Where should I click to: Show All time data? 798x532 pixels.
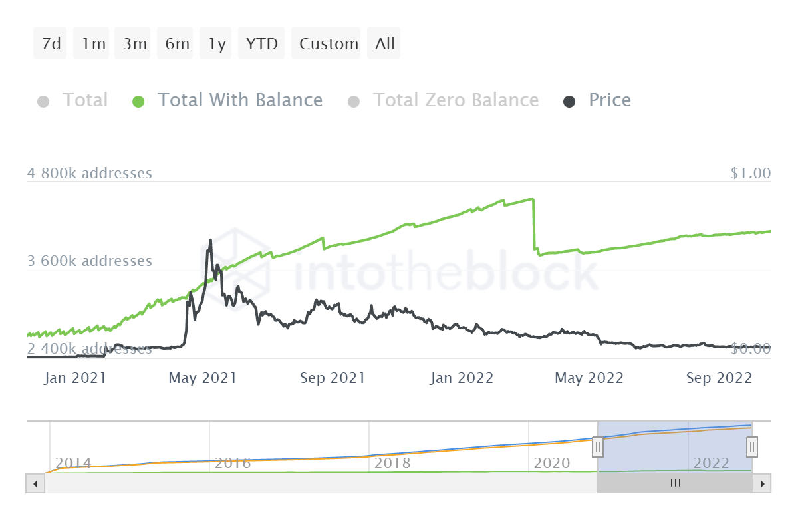385,44
